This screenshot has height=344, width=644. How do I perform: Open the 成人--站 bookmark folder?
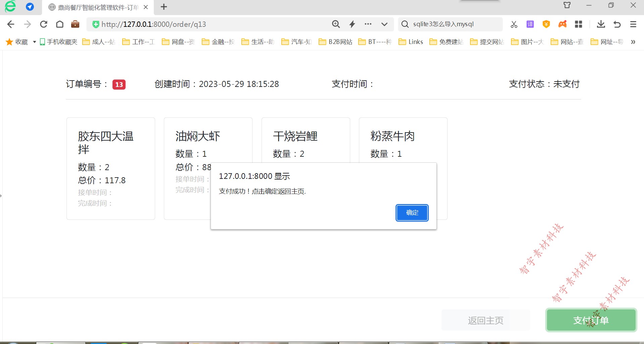pos(99,42)
